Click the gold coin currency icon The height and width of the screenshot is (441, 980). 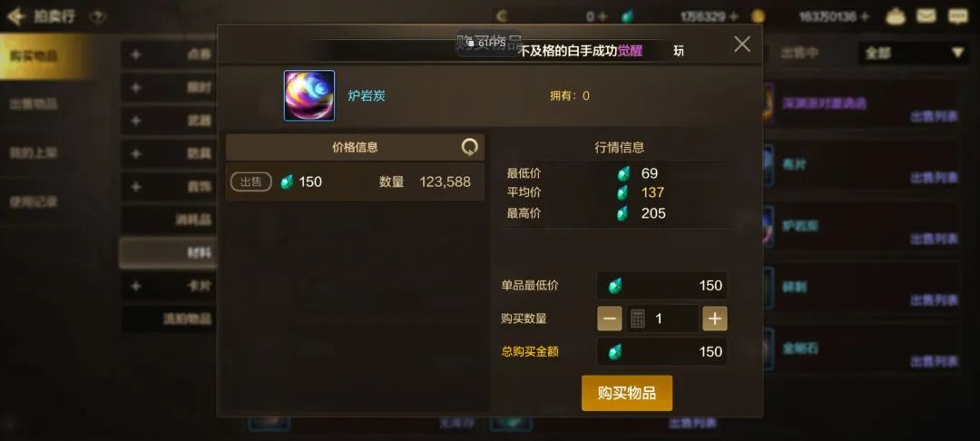tap(758, 16)
